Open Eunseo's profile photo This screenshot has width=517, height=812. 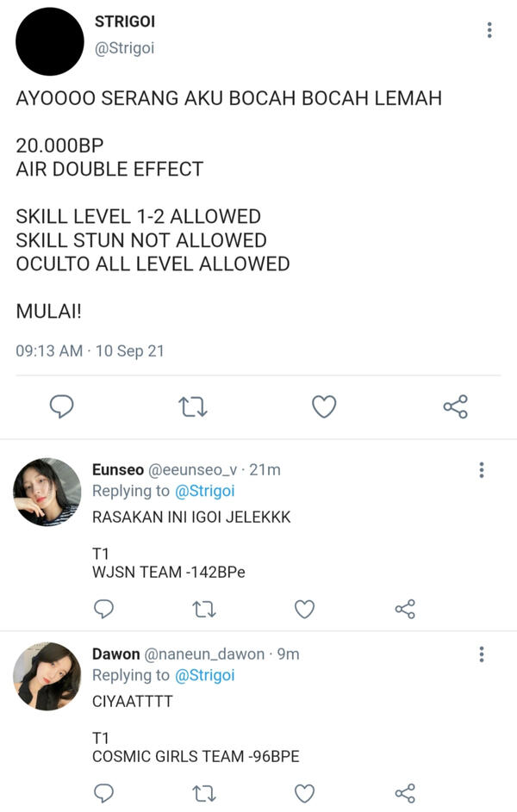[x=47, y=492]
